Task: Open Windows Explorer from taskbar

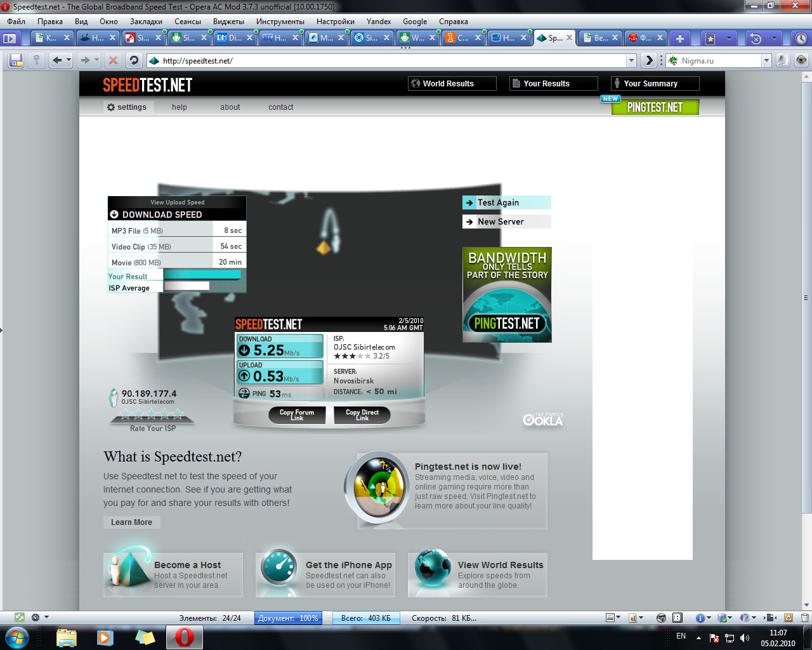Action: pyautogui.click(x=66, y=637)
